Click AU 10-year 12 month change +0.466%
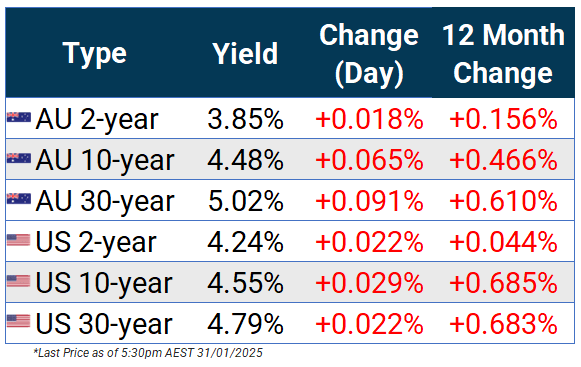 click(503, 160)
